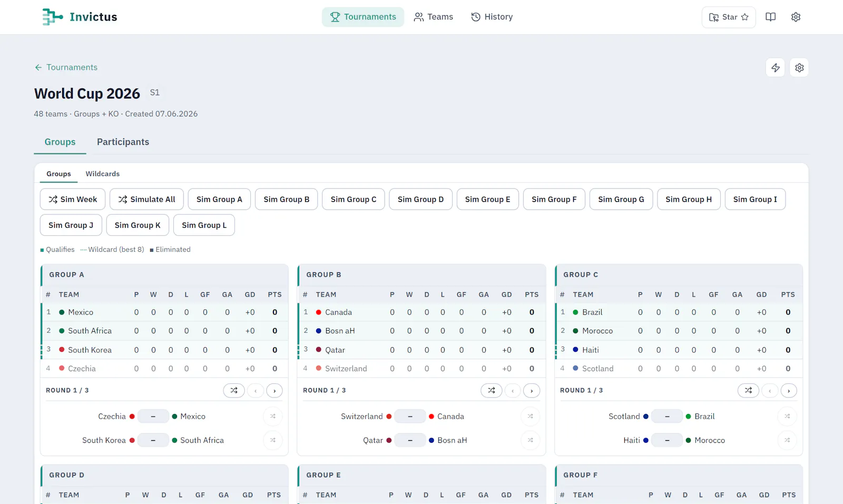Click Sim Group F button
Image resolution: width=843 pixels, height=504 pixels.
click(x=554, y=200)
